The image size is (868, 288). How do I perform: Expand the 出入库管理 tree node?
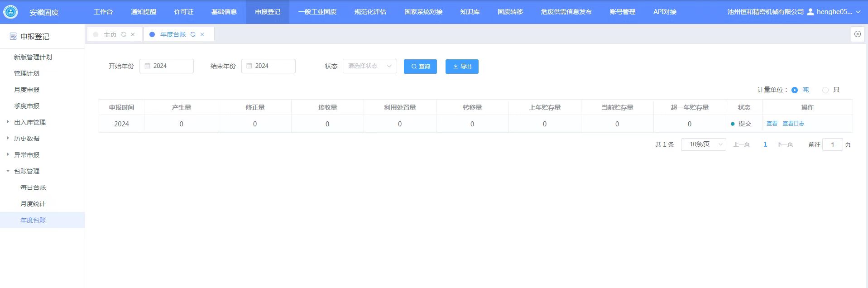(8, 122)
